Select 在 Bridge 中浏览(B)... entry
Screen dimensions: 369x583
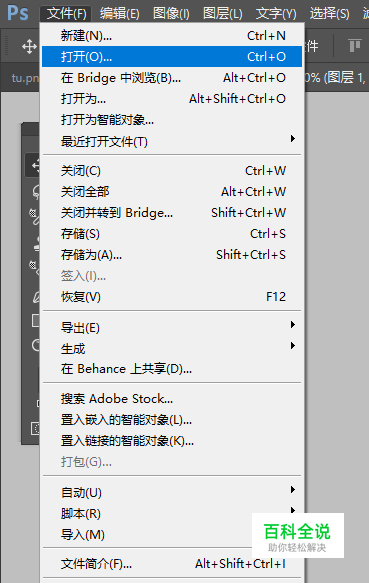pos(172,78)
